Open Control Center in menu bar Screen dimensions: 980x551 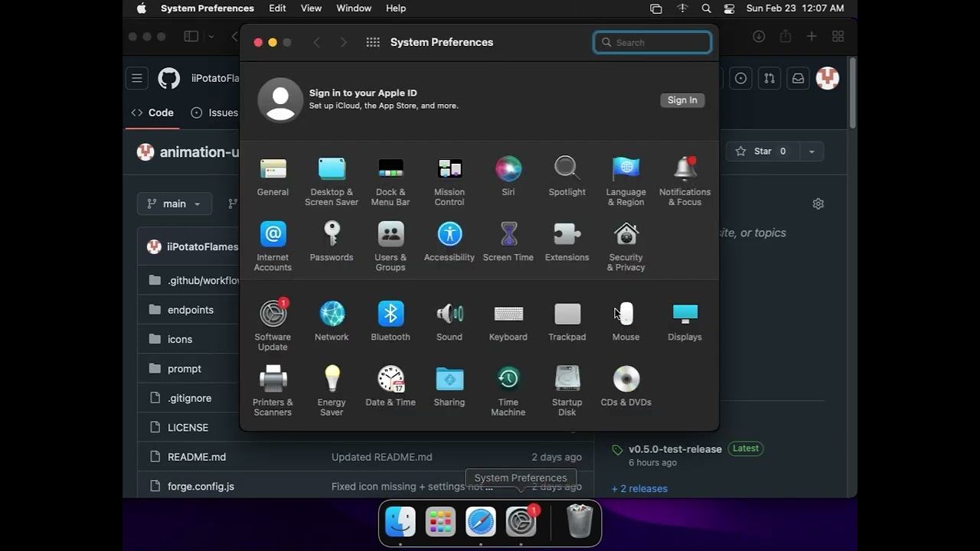(x=729, y=8)
